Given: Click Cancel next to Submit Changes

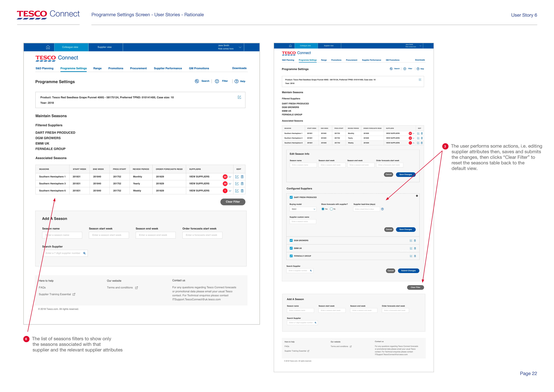Looking at the screenshot, I should (x=390, y=271).
